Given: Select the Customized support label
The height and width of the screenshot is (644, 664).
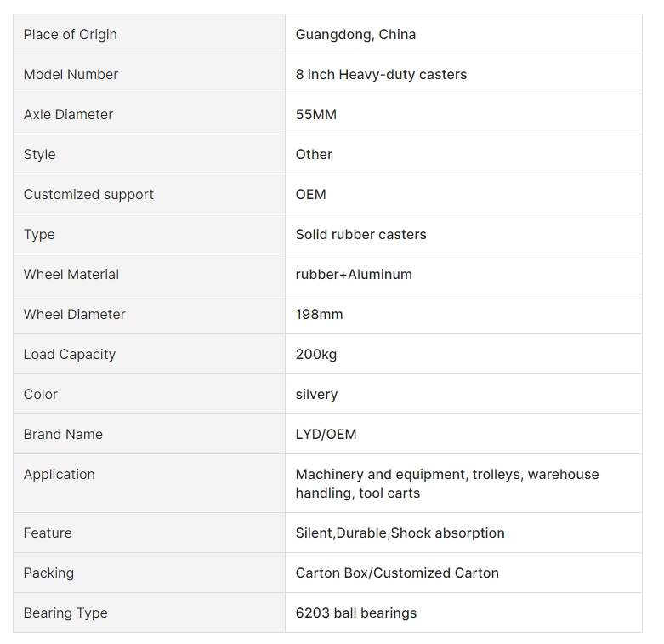Looking at the screenshot, I should (88, 194).
